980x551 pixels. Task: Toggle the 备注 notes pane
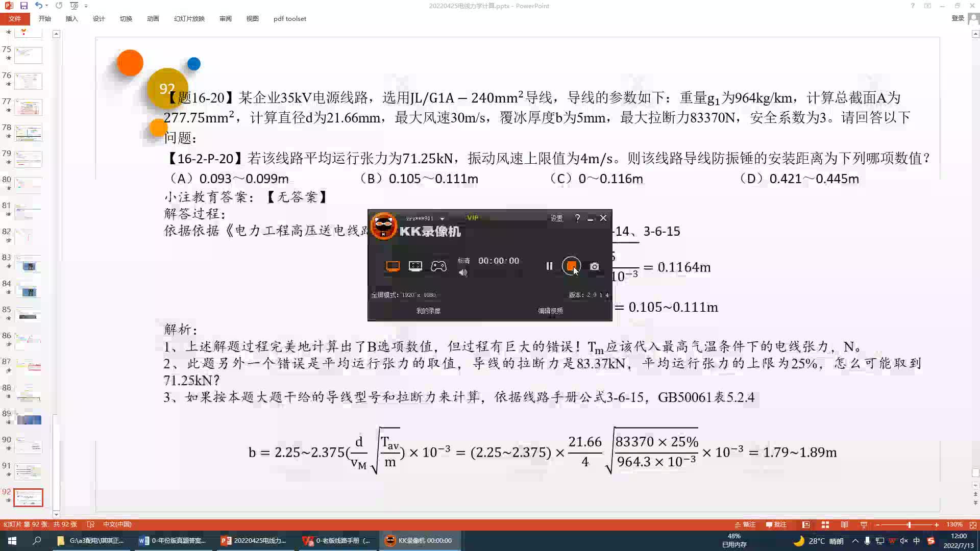[745, 524]
